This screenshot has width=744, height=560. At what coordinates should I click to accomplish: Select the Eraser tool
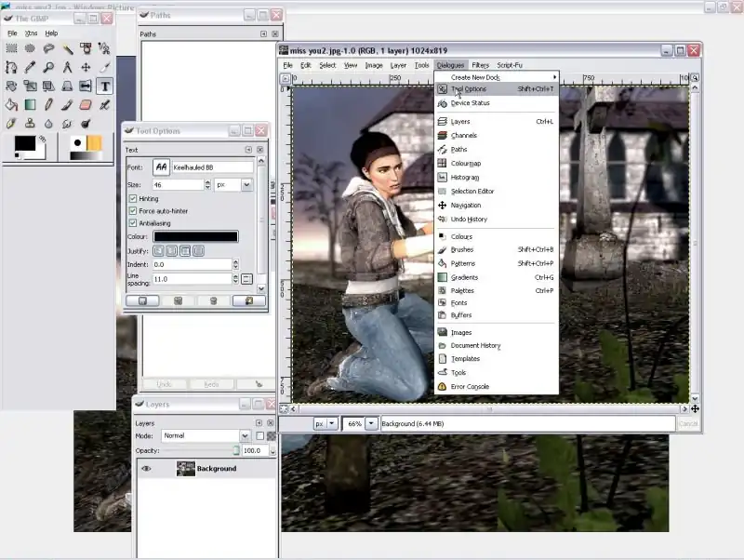[86, 104]
